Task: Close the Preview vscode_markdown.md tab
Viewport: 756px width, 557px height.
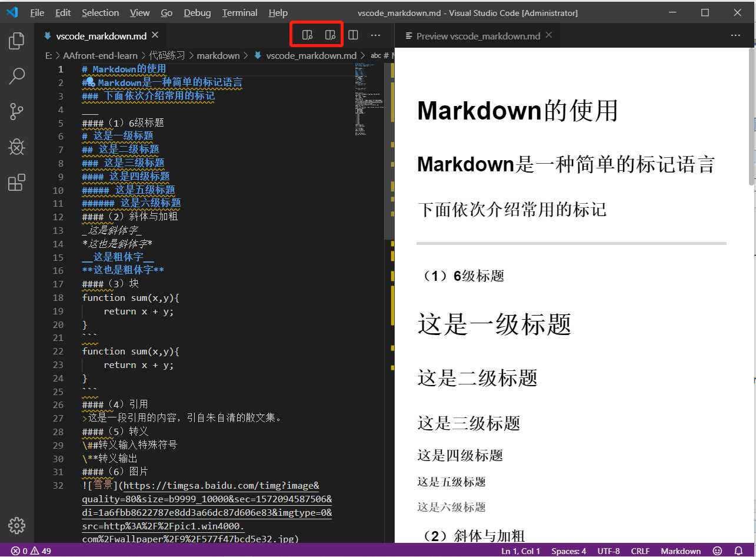Action: point(549,35)
